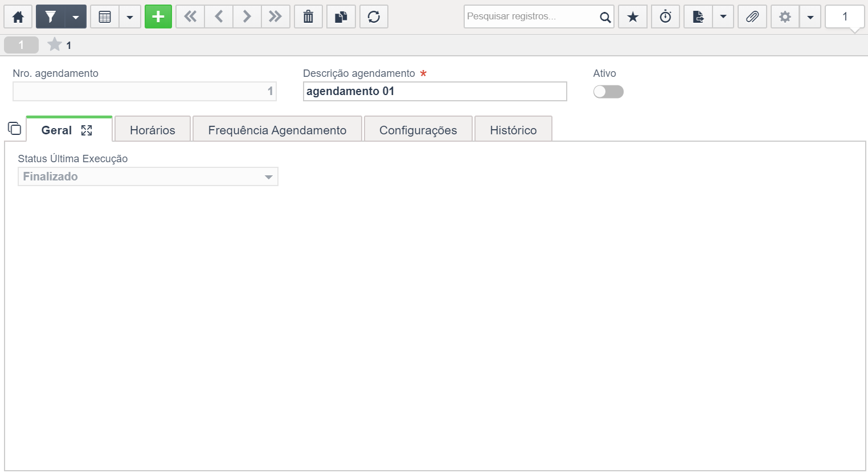Click the Nro. agendamento field

click(145, 91)
